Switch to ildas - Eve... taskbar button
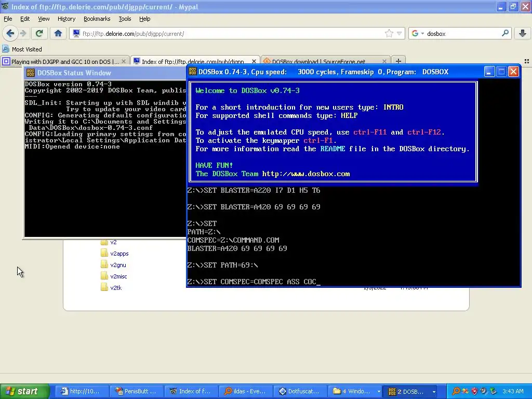 click(x=246, y=391)
